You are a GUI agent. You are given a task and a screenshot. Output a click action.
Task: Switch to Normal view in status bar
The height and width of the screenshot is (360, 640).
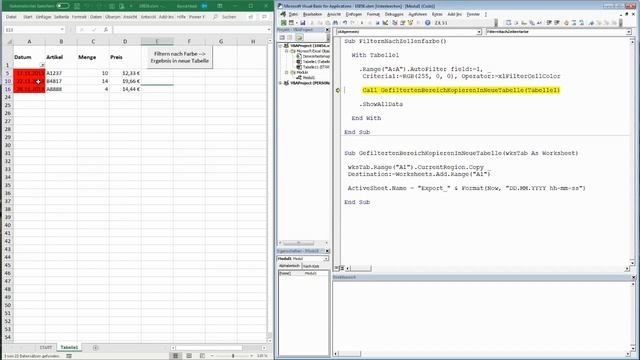[176, 356]
